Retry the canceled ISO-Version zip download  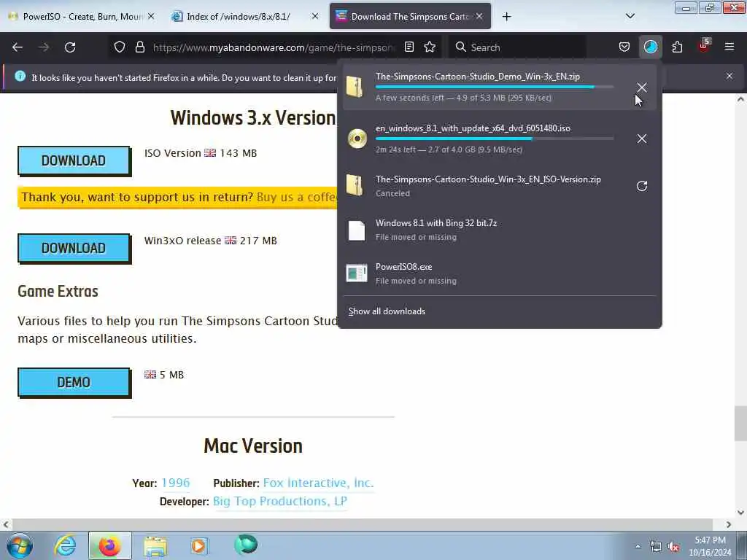[642, 186]
